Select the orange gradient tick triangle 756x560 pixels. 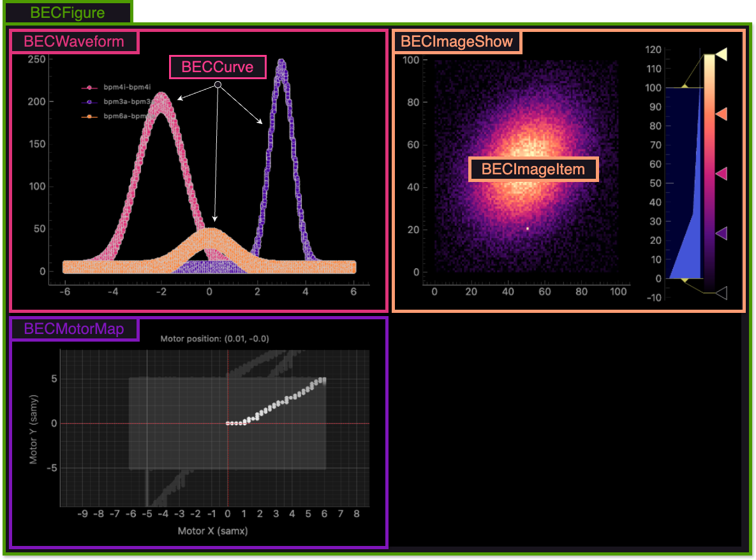point(722,114)
